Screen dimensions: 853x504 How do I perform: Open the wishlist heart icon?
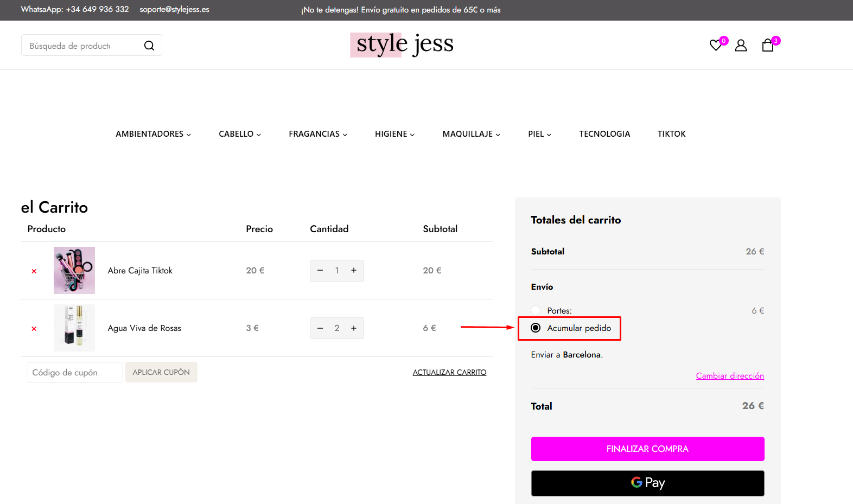coord(716,46)
